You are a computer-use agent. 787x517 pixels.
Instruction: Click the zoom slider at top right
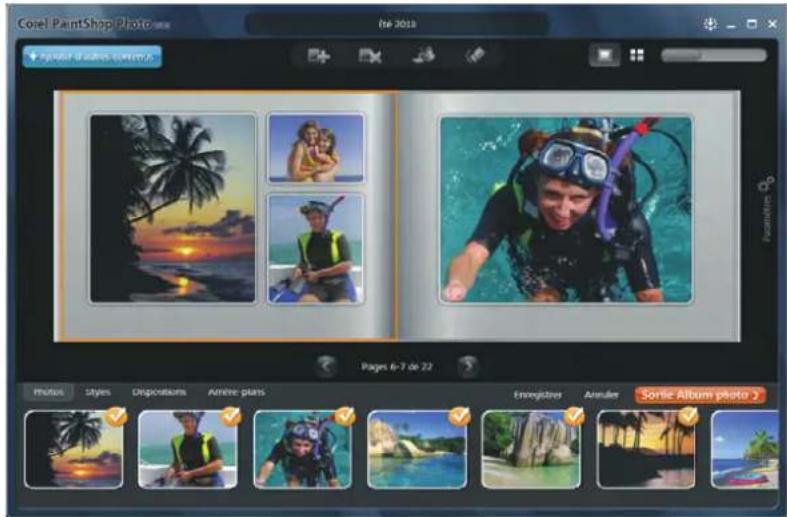click(714, 55)
